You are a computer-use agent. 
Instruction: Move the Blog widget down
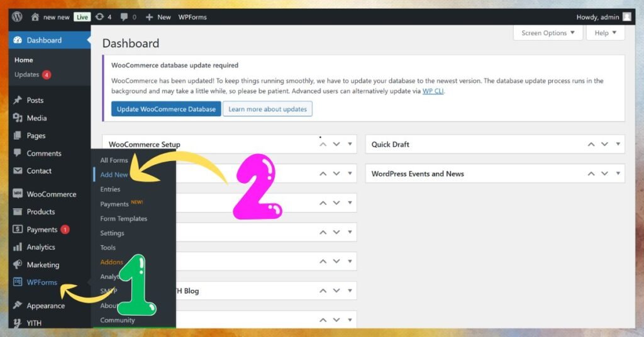(x=336, y=290)
